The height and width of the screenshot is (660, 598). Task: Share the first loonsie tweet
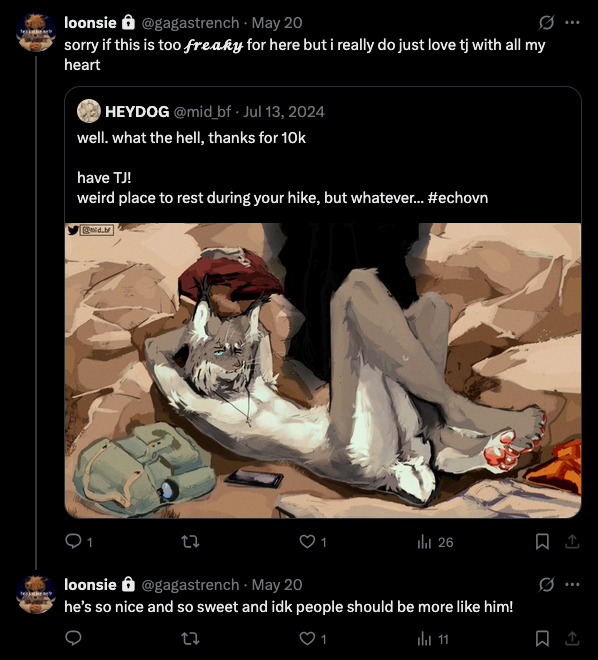[x=572, y=541]
